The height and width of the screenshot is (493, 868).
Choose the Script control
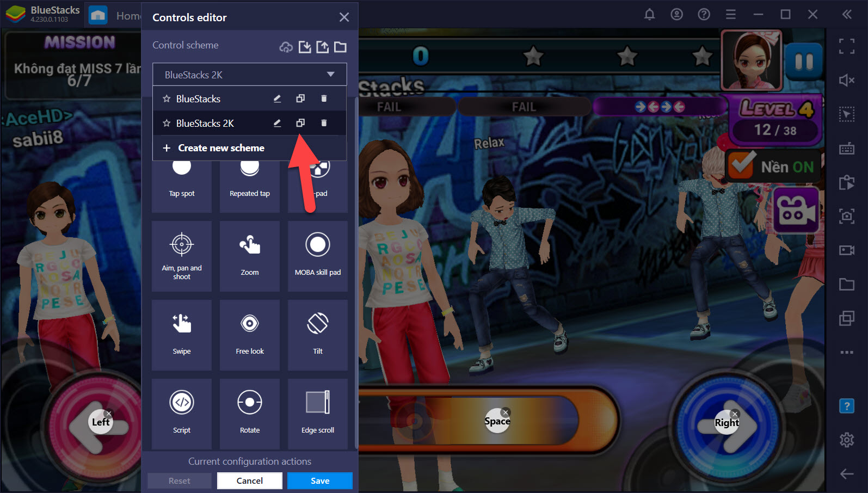pos(182,414)
